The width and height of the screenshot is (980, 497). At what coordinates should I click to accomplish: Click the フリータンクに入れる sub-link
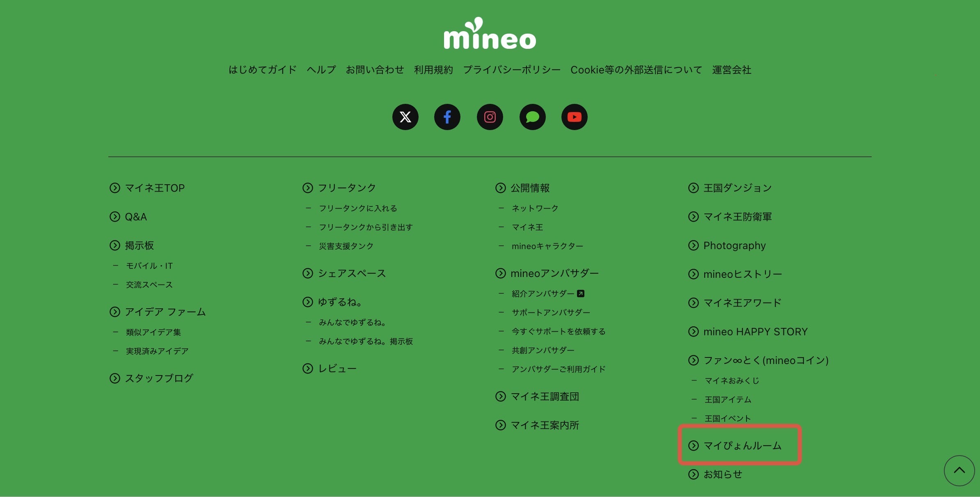tap(358, 208)
